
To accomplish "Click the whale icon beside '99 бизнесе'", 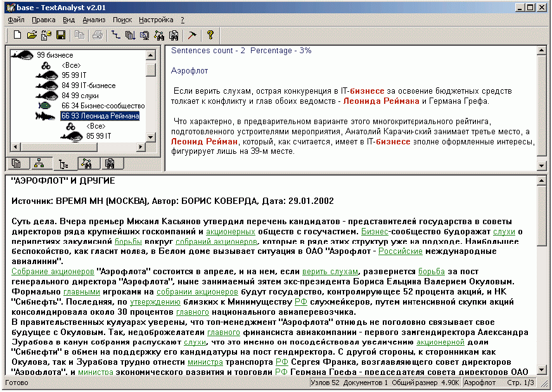I will 22,55.
